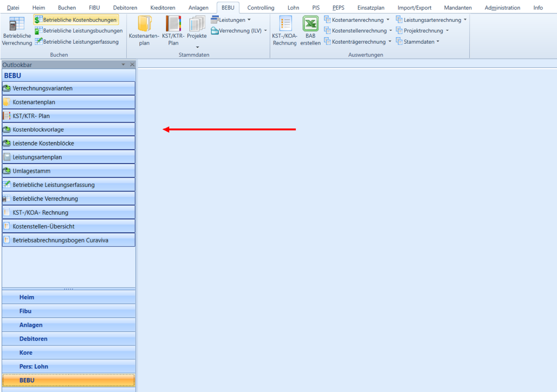Click the Projekte documents icon
Screen dimensions: 557x392
(x=197, y=24)
